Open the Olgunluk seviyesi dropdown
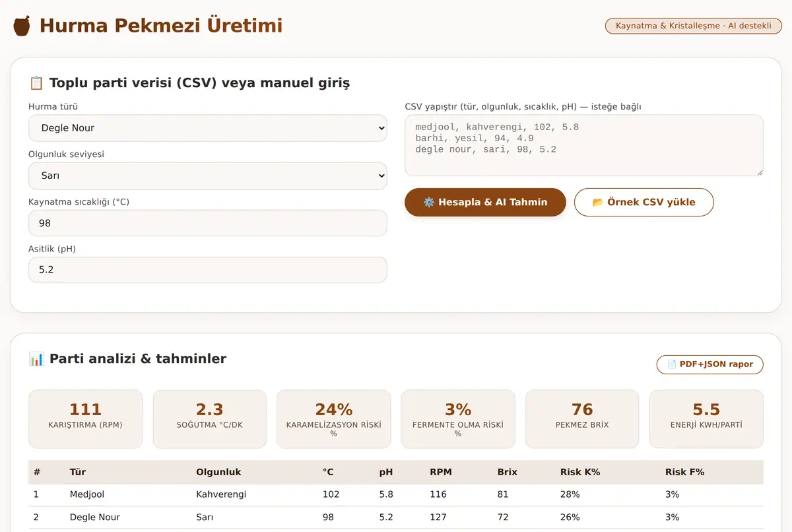This screenshot has height=532, width=792. click(208, 176)
